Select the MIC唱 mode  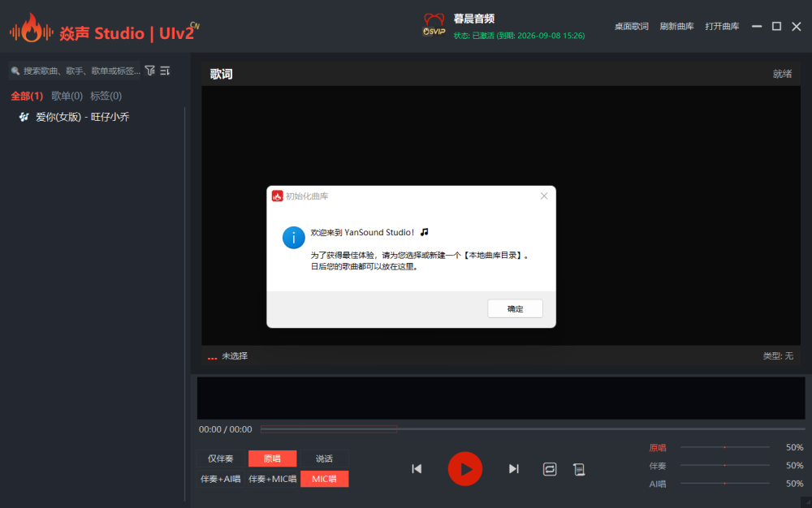point(324,479)
